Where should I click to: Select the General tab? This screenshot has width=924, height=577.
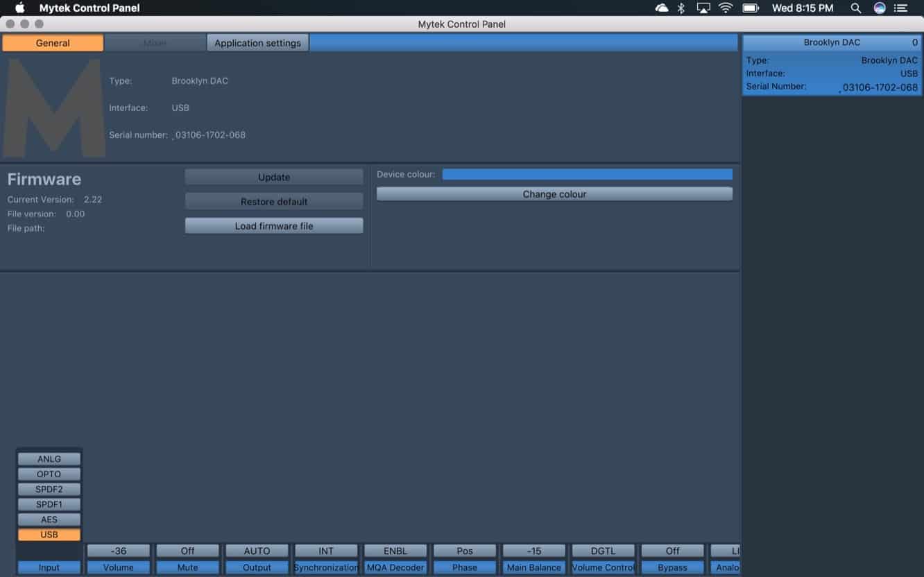click(53, 43)
